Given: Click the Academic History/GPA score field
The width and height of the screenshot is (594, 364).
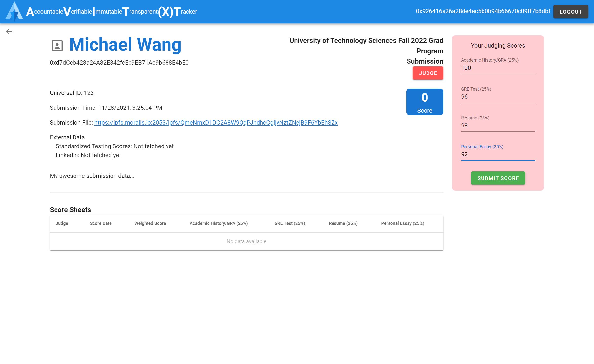Looking at the screenshot, I should point(498,68).
